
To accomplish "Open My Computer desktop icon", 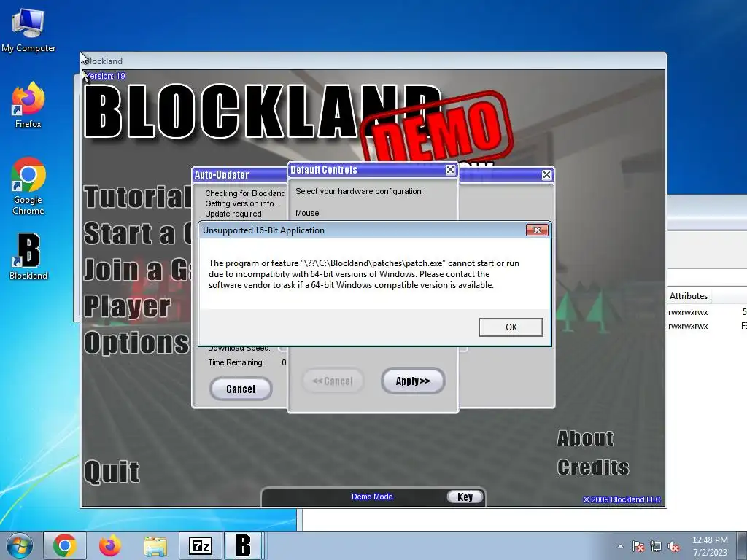I will [x=28, y=31].
